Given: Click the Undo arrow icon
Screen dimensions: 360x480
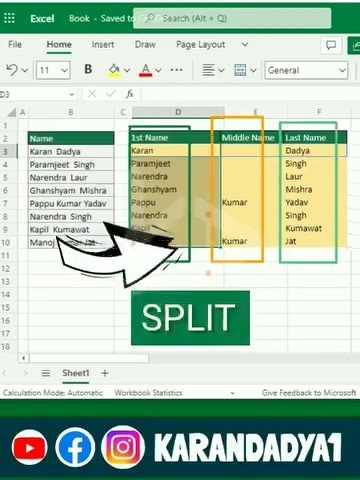Looking at the screenshot, I should tap(12, 70).
